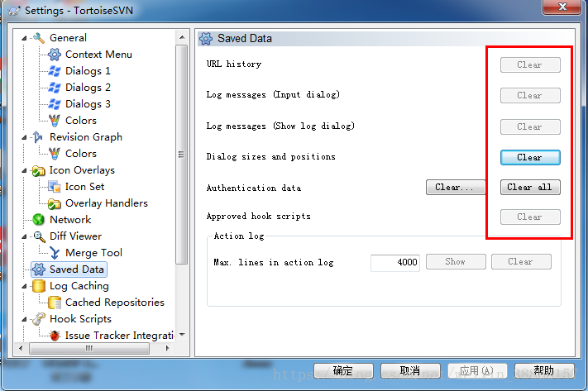Viewport: 588px width, 391px height.
Task: Click the Max lines in action log field
Action: 395,262
